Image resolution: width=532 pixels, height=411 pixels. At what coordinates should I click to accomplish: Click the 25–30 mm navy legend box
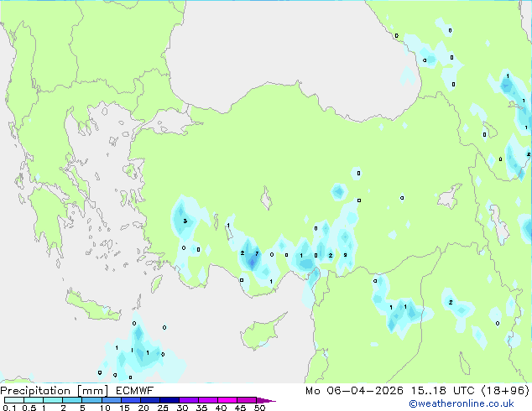click(x=170, y=400)
